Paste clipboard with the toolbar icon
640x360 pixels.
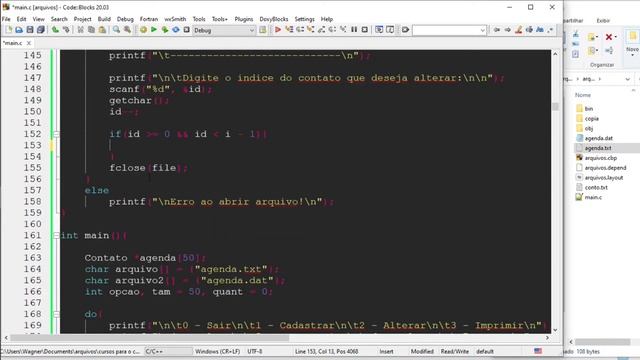(x=102, y=30)
